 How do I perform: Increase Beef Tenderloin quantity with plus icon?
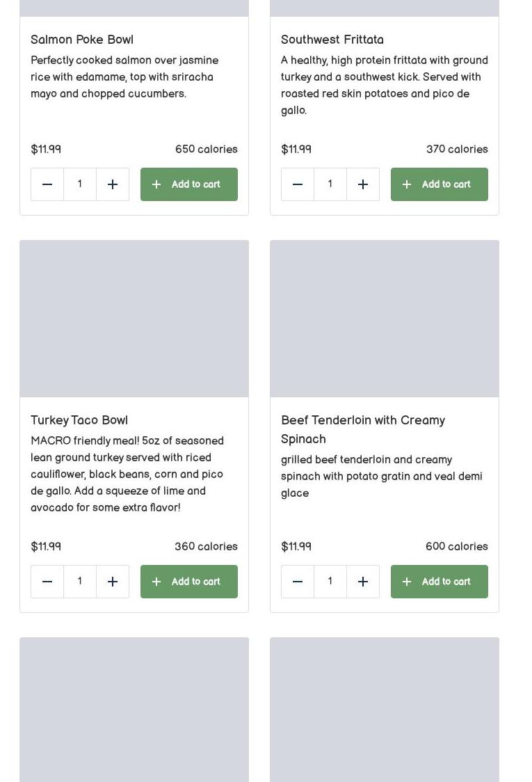point(363,582)
